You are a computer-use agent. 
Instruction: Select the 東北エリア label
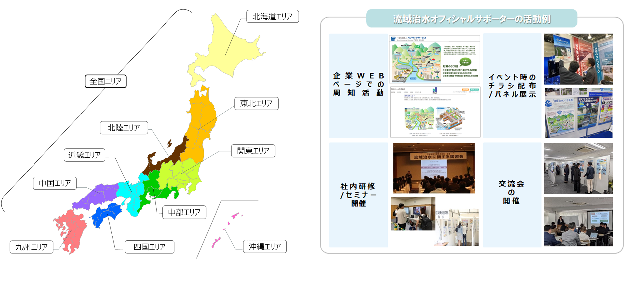[x=256, y=103]
